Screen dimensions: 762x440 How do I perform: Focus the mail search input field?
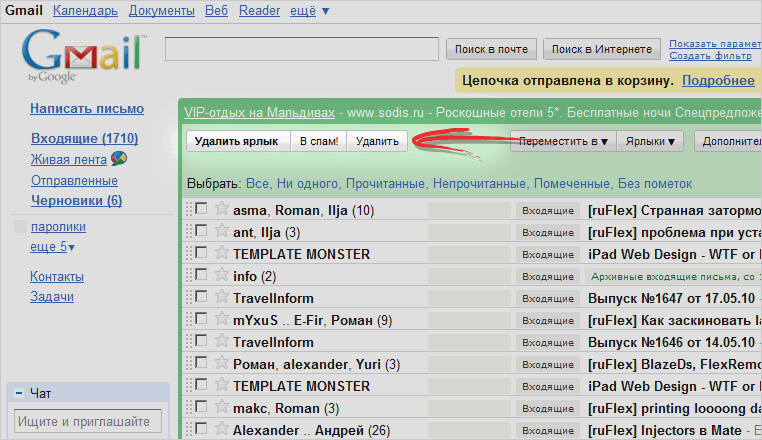coord(302,49)
